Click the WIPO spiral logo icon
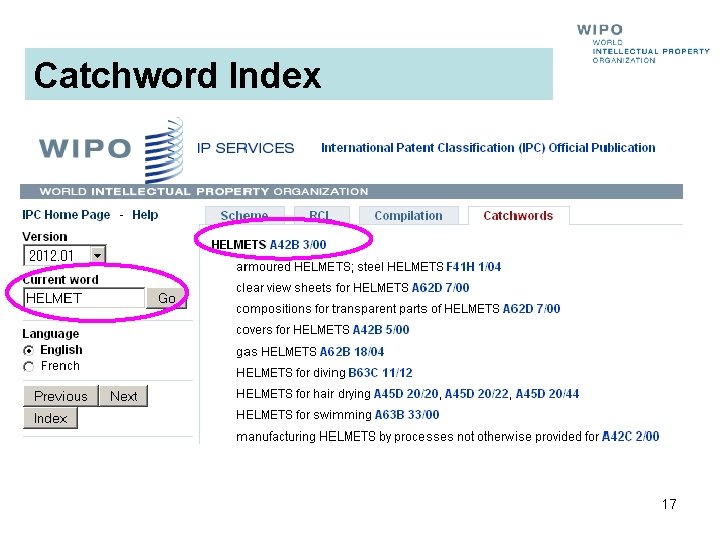 (164, 151)
